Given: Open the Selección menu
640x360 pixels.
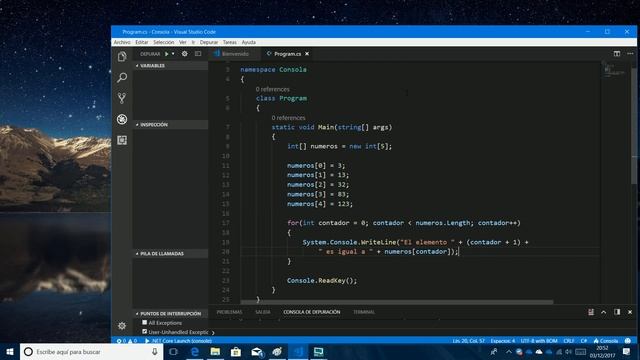Looking at the screenshot, I should tap(164, 42).
